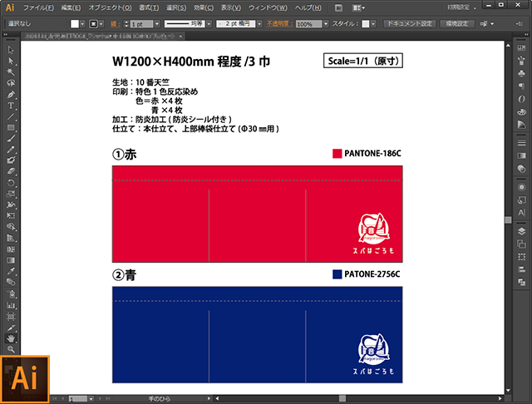Screen dimensions: 532x404
Task: Choose the Rectangle tool
Action: (x=11, y=127)
